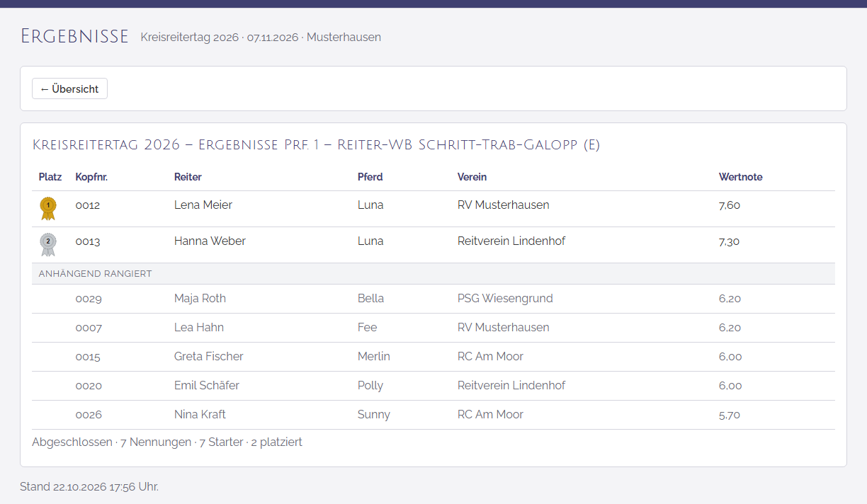Click head number 0015
The image size is (867, 504).
click(x=88, y=357)
